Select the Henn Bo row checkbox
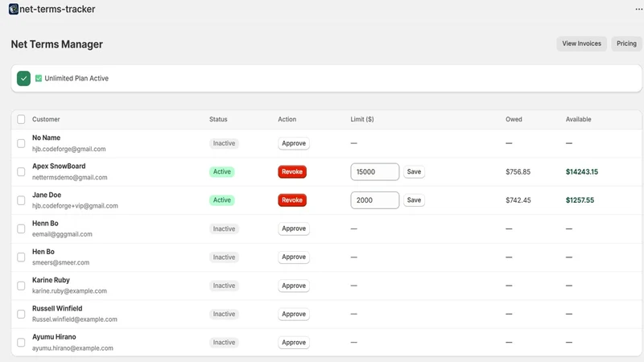 tap(21, 228)
